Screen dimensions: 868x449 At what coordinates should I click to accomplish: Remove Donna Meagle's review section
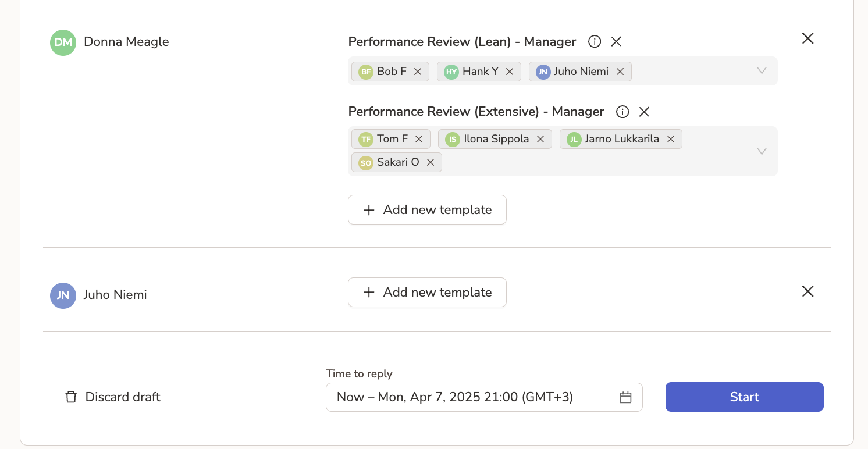coord(807,38)
